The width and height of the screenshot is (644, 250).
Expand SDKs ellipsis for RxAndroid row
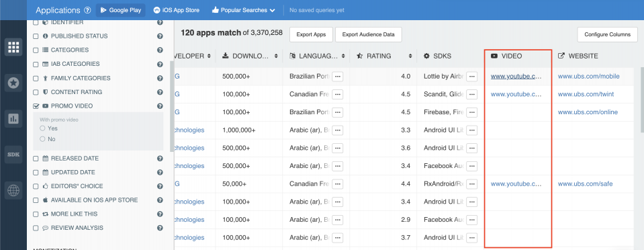click(x=472, y=183)
